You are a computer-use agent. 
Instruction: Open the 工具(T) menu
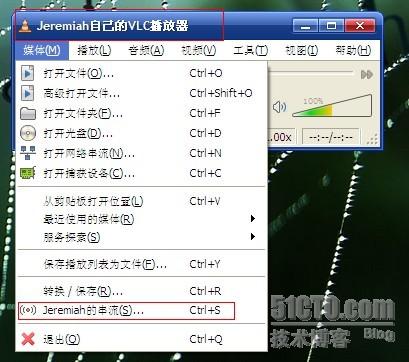click(250, 50)
